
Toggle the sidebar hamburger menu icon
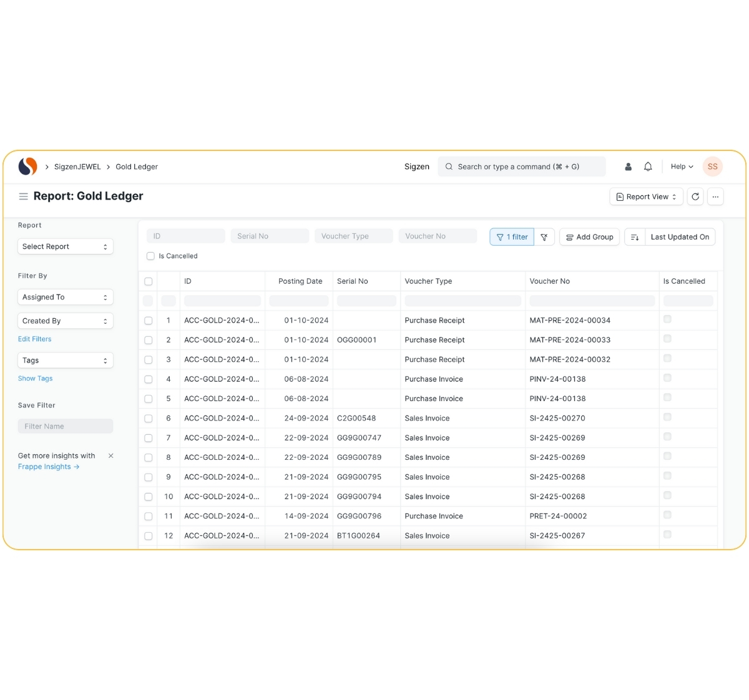[23, 197]
